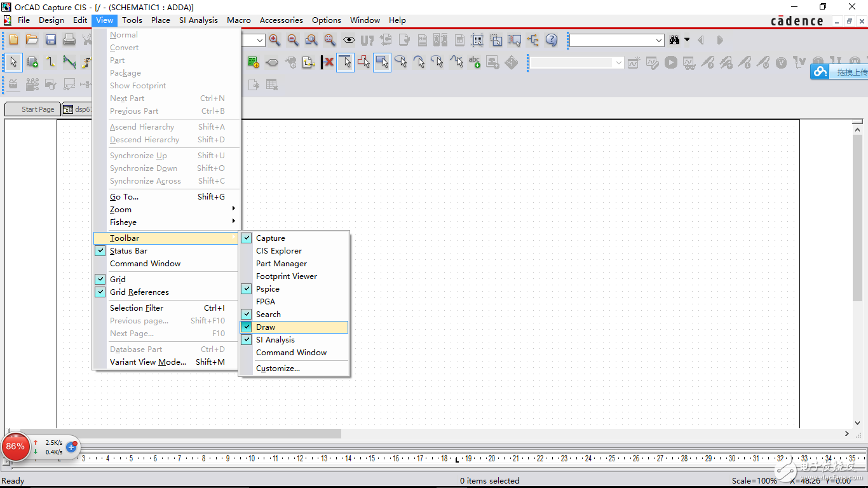The height and width of the screenshot is (488, 868).
Task: Click the vertical scrollbar thumb
Action: [857, 218]
